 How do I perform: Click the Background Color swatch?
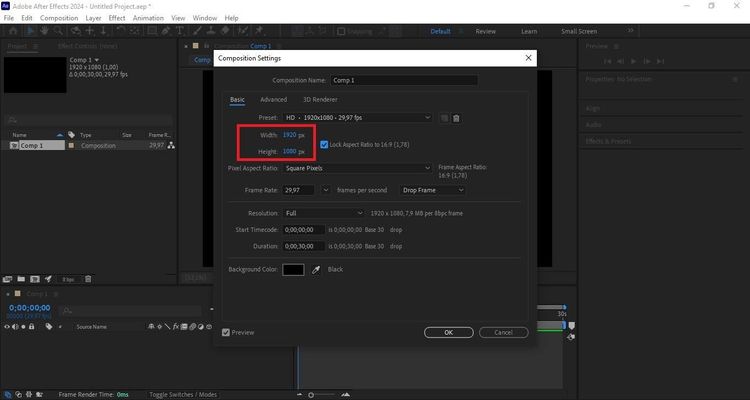293,269
